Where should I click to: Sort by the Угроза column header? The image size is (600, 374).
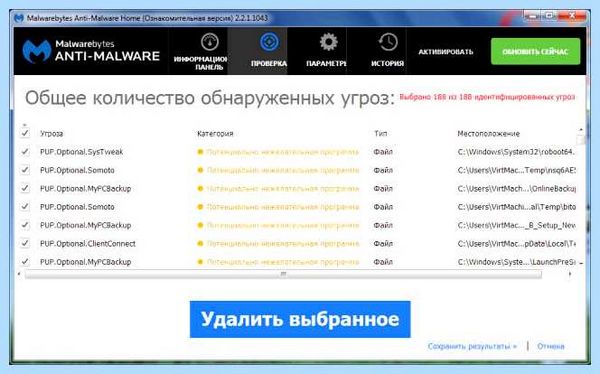[x=52, y=134]
